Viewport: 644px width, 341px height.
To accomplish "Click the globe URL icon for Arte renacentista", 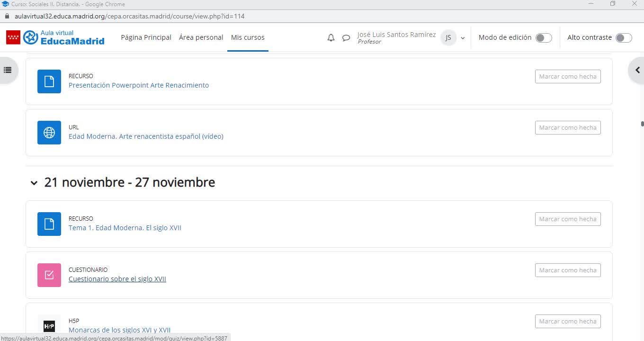I will (49, 133).
